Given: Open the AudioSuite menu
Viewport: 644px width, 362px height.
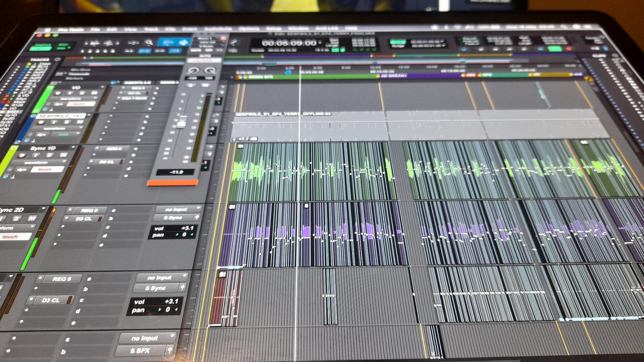Looking at the screenshot, I should [x=218, y=29].
